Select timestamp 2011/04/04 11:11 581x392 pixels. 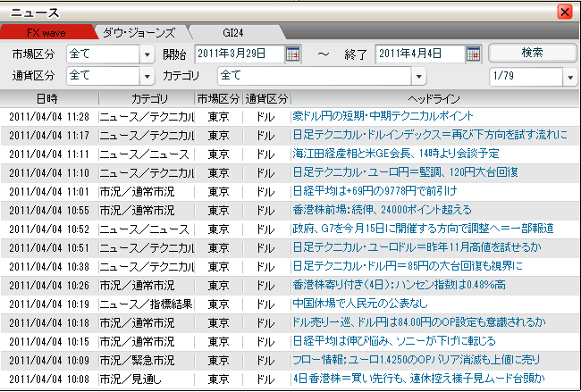pyautogui.click(x=49, y=154)
